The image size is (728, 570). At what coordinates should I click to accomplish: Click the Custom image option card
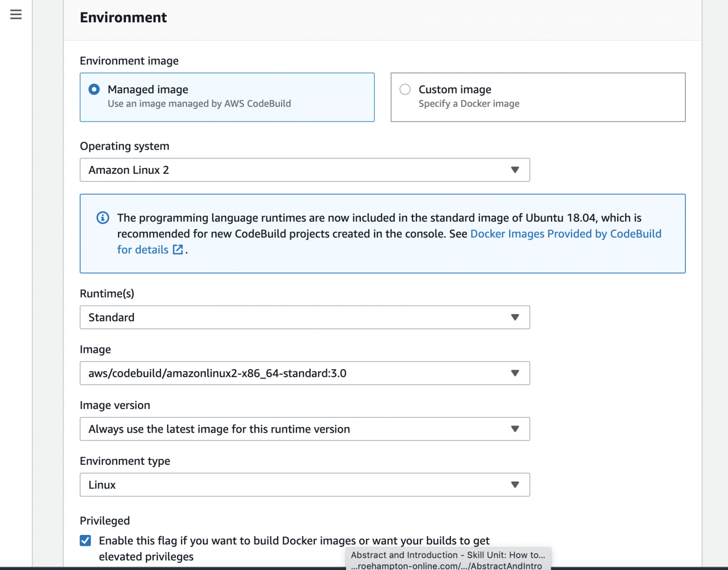(x=538, y=97)
